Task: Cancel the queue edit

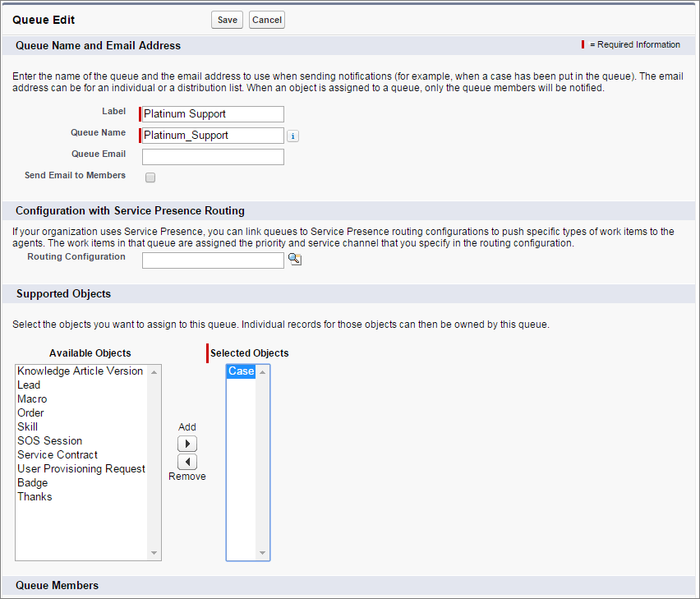Action: tap(266, 20)
